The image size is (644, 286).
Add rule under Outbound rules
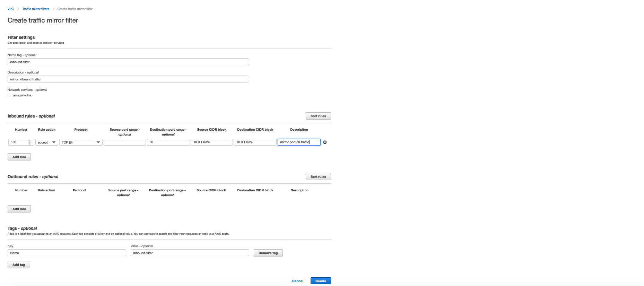19,209
